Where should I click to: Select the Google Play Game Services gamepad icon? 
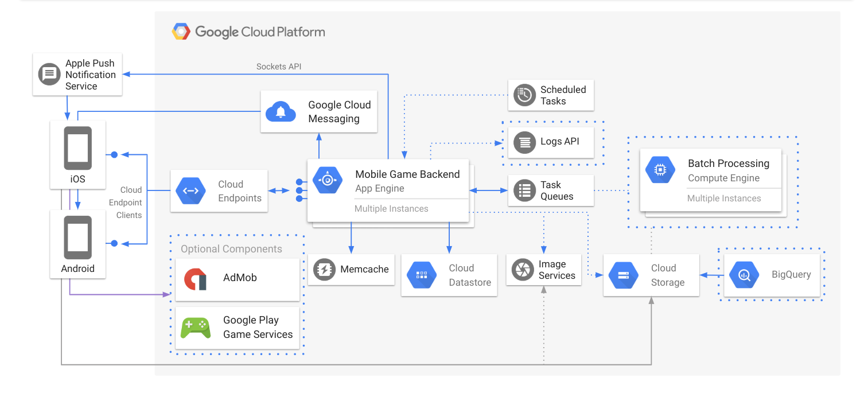click(196, 327)
